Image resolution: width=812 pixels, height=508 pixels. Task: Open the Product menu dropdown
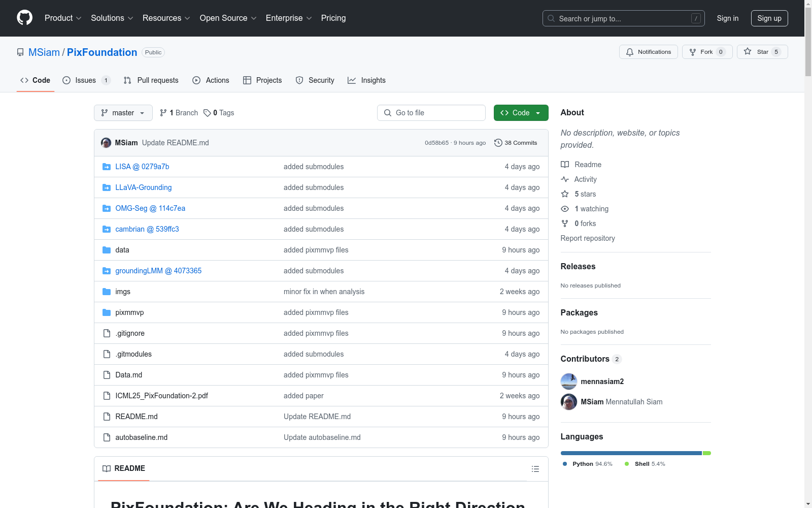point(63,18)
